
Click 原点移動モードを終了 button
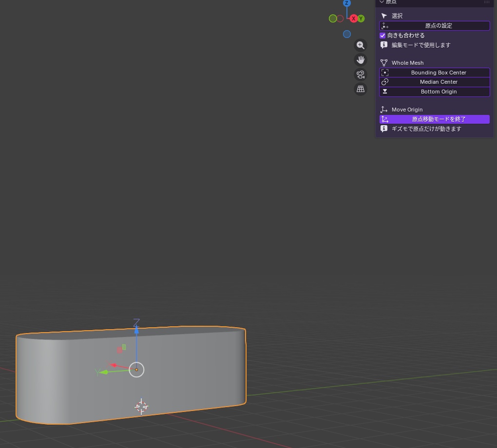coord(434,119)
